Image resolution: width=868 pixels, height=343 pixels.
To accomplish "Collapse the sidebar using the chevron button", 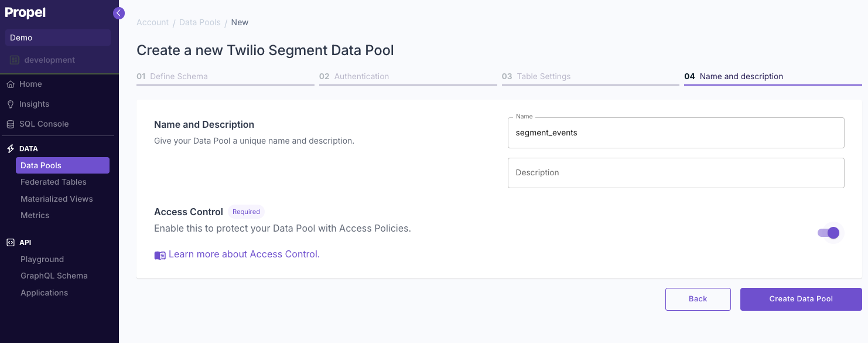I will pyautogui.click(x=119, y=12).
